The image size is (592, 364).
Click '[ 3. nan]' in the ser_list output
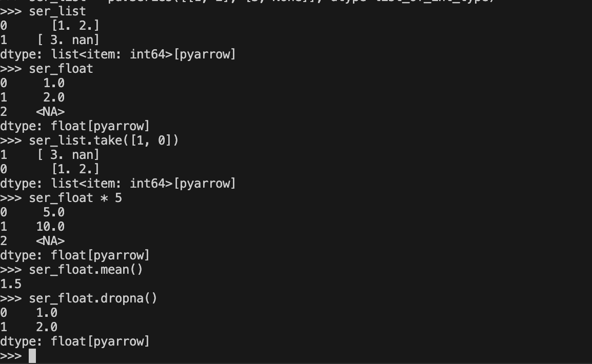[x=68, y=40]
